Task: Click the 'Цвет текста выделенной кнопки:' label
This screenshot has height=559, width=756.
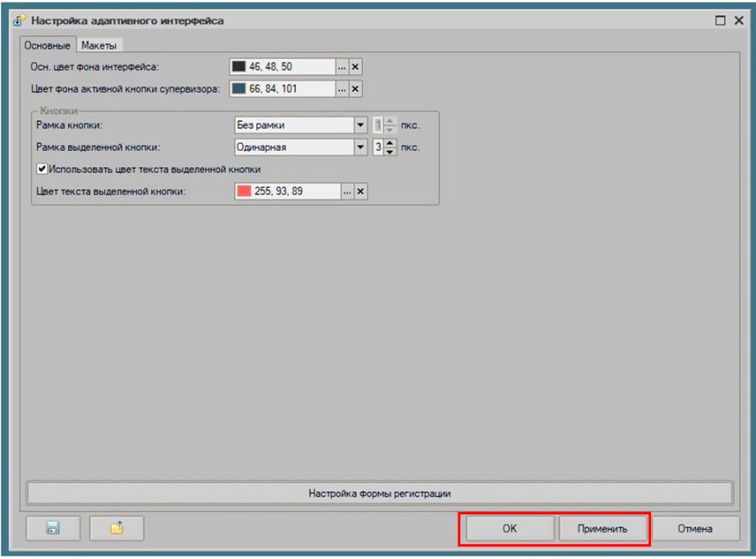Action: point(111,191)
